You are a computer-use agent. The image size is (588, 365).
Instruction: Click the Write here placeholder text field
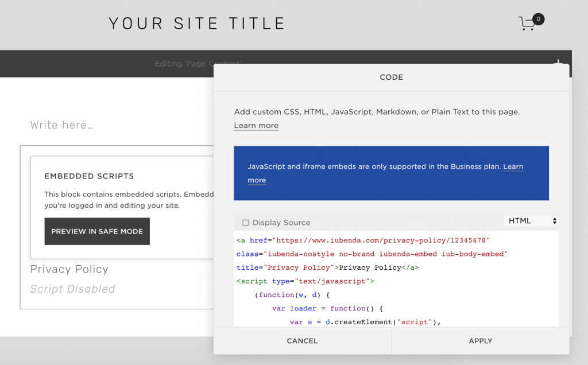click(61, 125)
